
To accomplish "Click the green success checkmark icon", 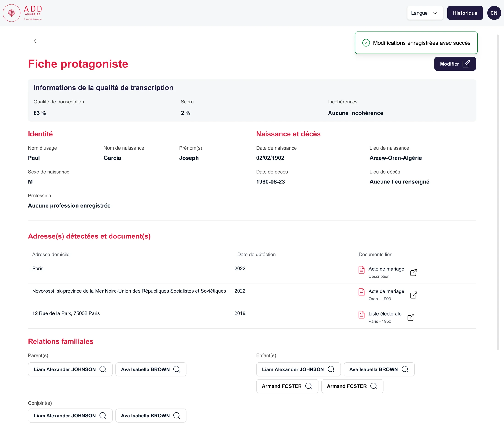I will click(x=366, y=43).
